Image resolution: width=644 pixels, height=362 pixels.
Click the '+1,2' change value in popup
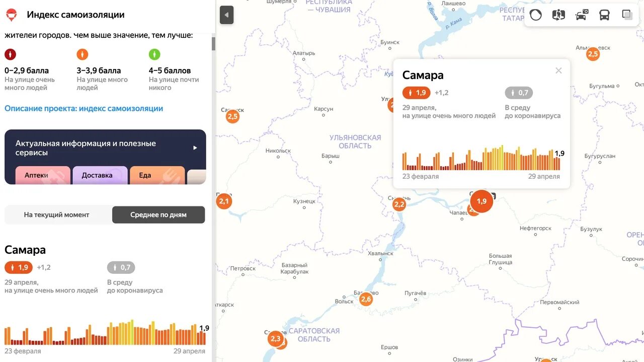[442, 93]
